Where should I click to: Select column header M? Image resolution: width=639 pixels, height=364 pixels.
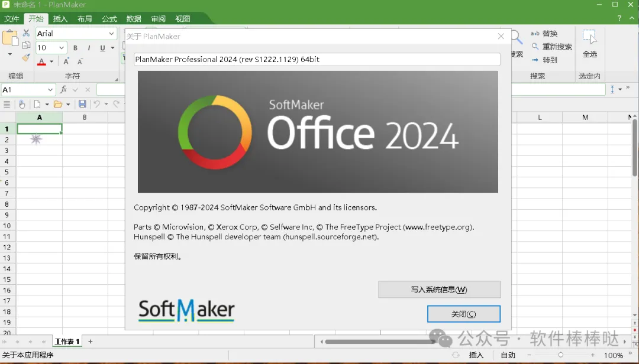(585, 117)
